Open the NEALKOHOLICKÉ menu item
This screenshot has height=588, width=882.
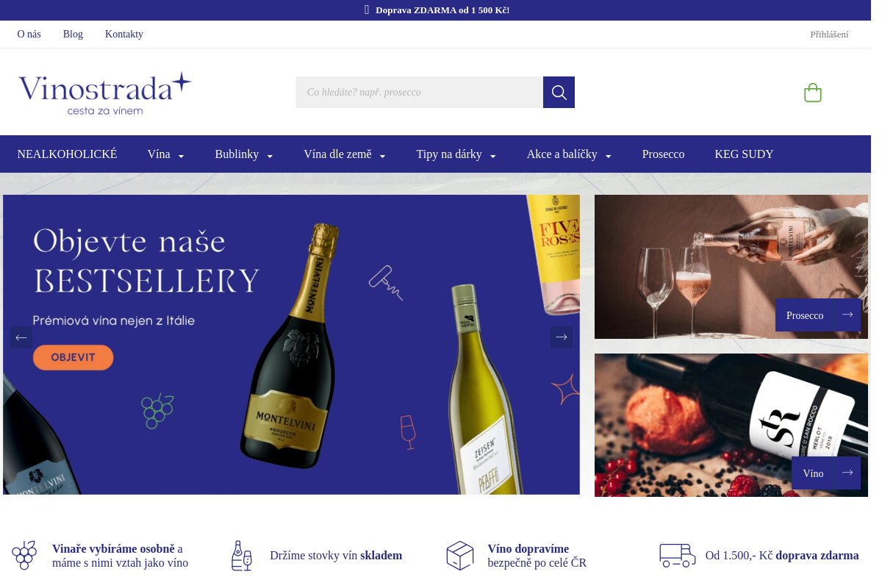pos(67,154)
